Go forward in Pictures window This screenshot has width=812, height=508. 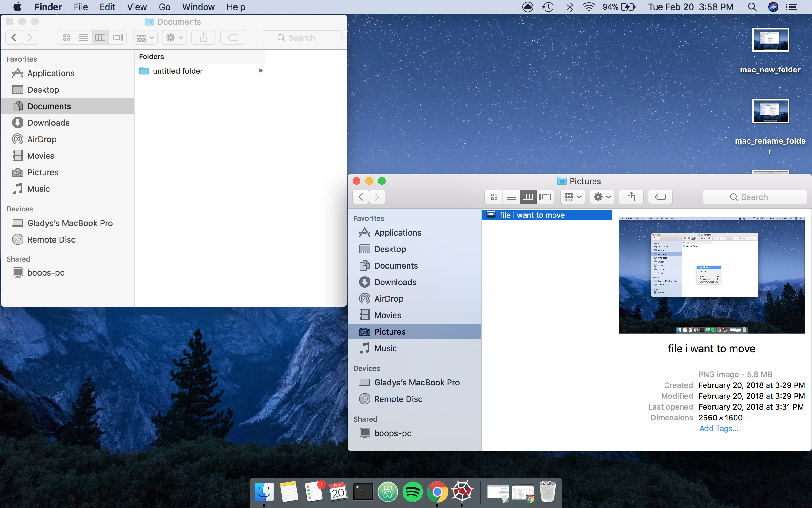[377, 197]
